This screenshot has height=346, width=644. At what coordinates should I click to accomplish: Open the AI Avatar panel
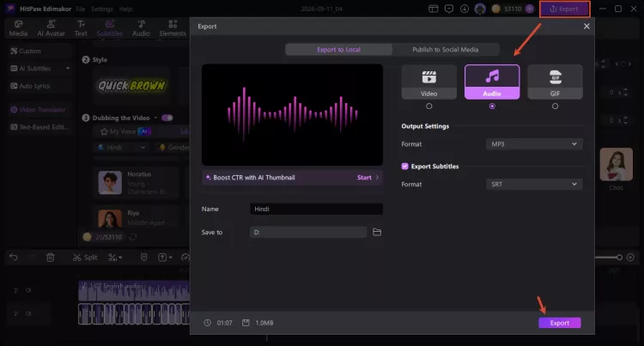tap(51, 28)
